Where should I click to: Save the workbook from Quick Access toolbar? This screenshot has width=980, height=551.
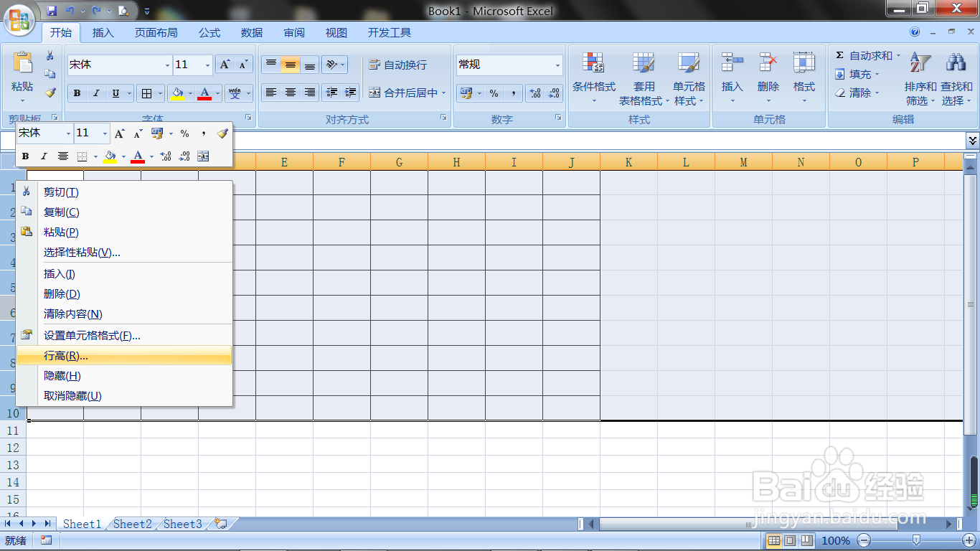point(52,11)
